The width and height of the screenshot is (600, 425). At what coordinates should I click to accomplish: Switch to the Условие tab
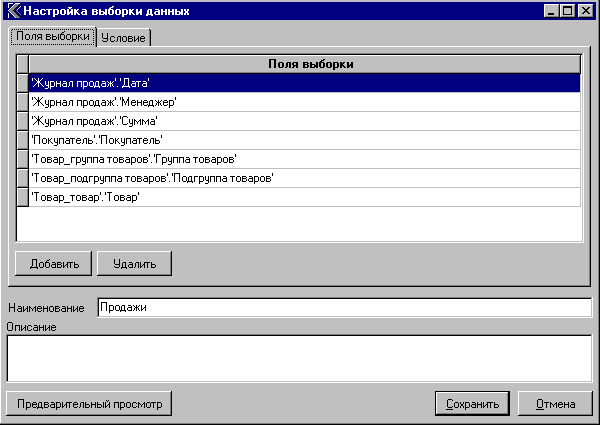click(124, 38)
